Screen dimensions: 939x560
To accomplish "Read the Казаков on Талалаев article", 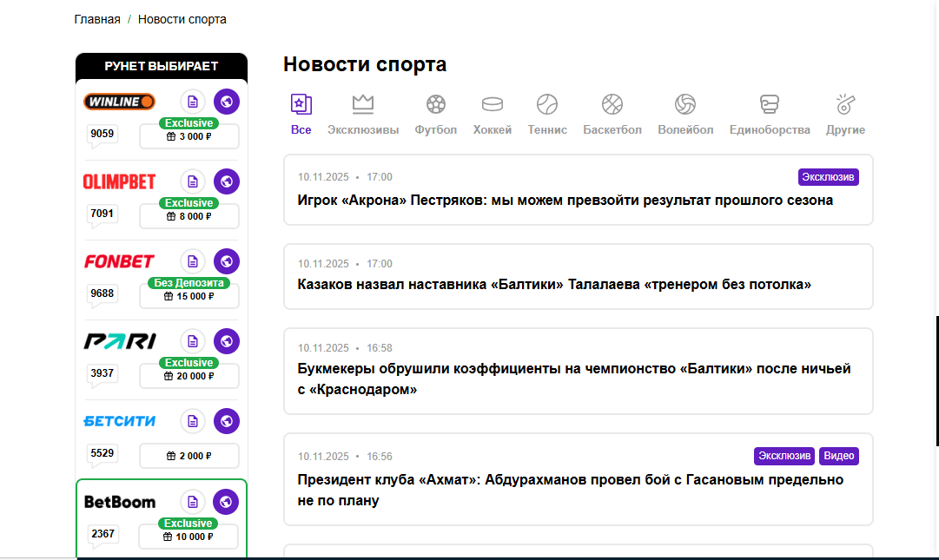I will click(x=554, y=285).
